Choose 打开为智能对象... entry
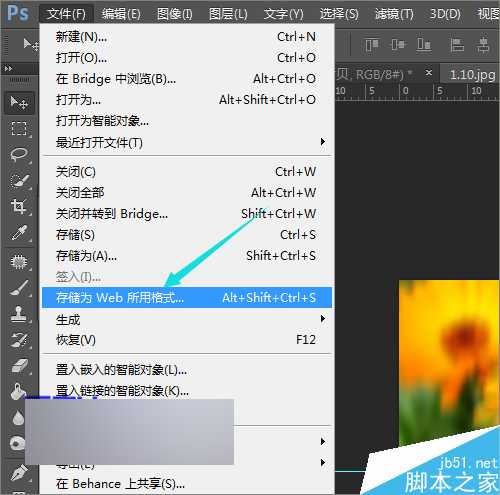This screenshot has width=500, height=495. tap(187, 121)
